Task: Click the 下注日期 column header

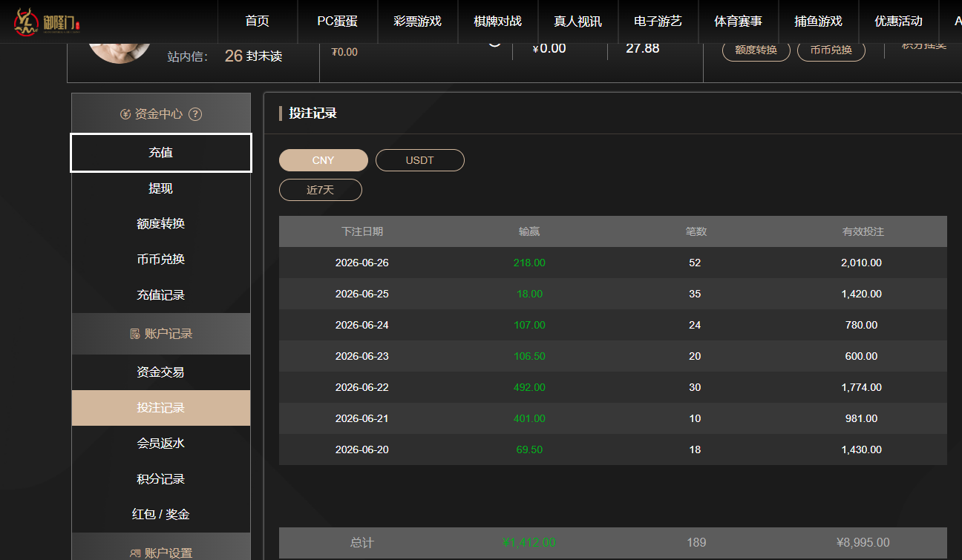Action: click(x=362, y=231)
